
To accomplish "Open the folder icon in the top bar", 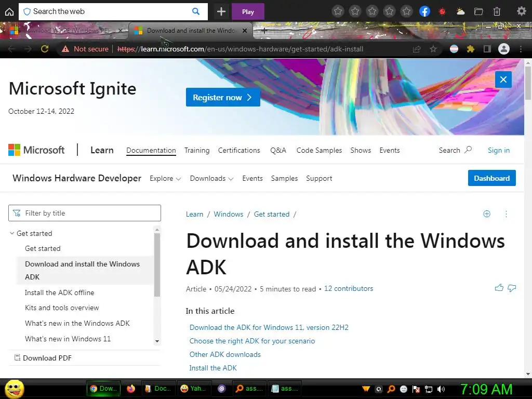I will pyautogui.click(x=478, y=12).
